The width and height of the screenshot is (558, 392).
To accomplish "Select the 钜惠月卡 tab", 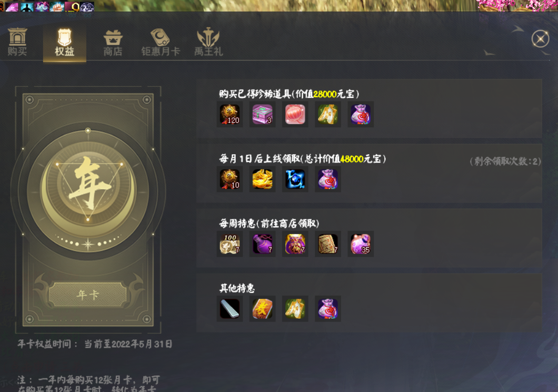I will coord(161,42).
